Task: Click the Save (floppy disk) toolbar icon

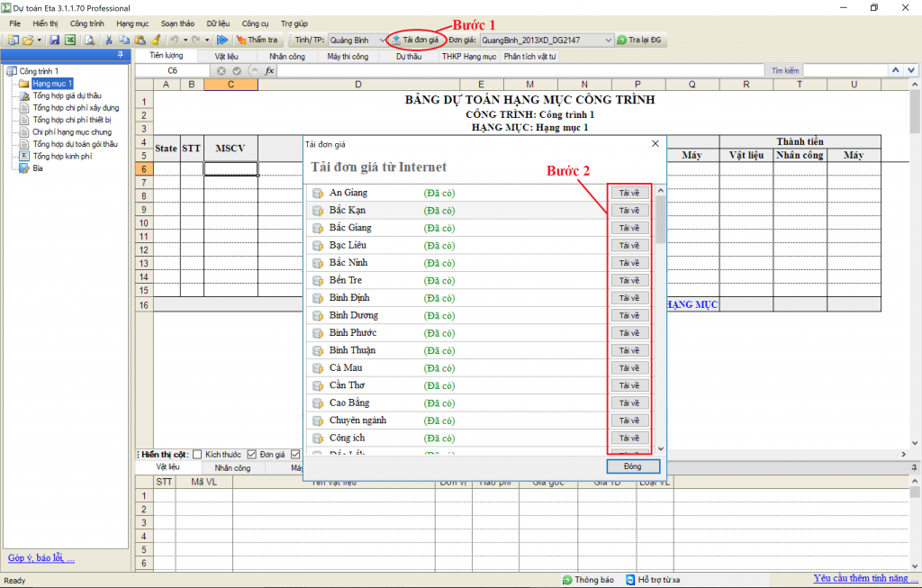Action: pos(55,41)
